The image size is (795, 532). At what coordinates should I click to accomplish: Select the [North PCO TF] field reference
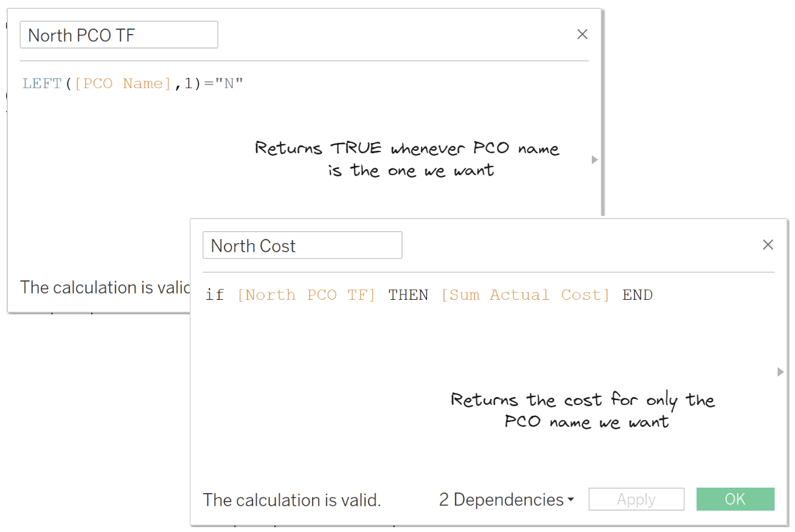[306, 295]
